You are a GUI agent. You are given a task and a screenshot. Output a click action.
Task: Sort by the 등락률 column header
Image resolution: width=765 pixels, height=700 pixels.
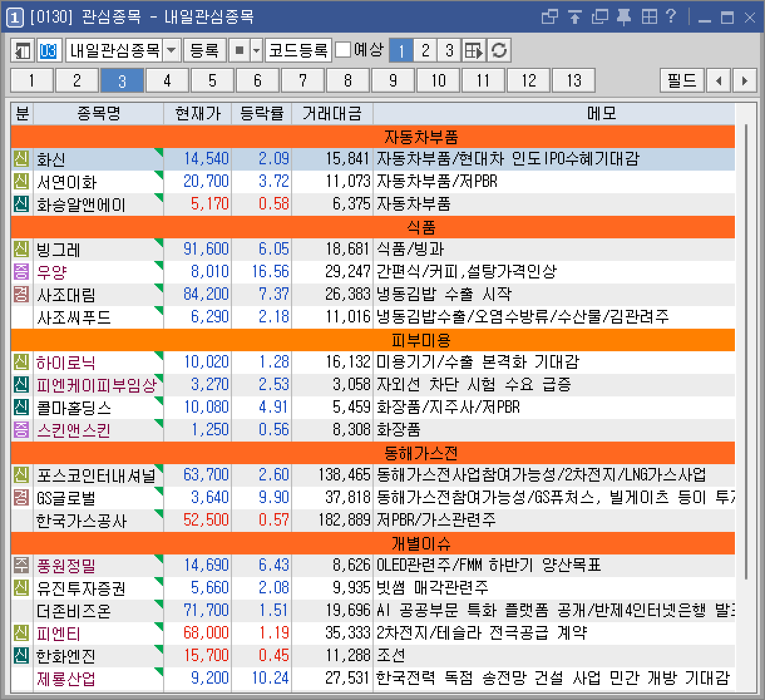(261, 114)
